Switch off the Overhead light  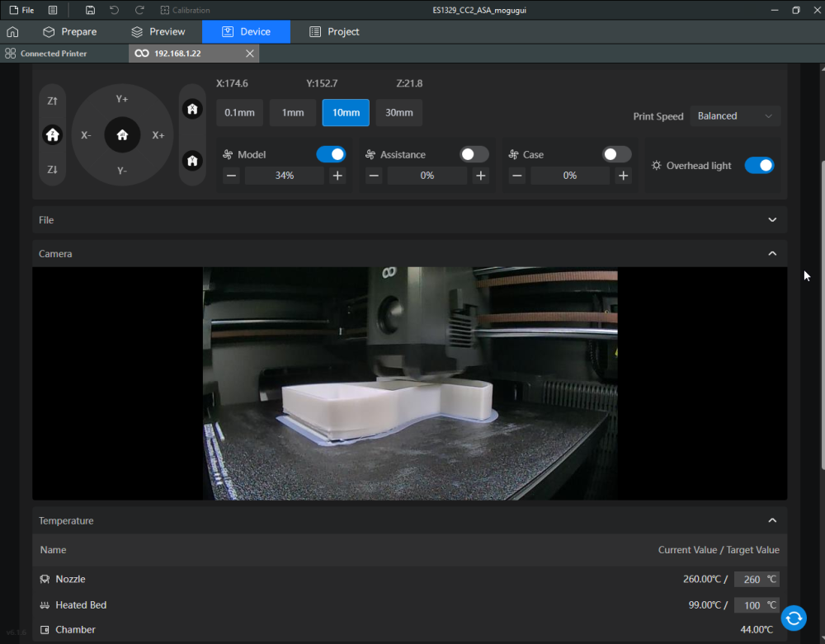click(759, 166)
